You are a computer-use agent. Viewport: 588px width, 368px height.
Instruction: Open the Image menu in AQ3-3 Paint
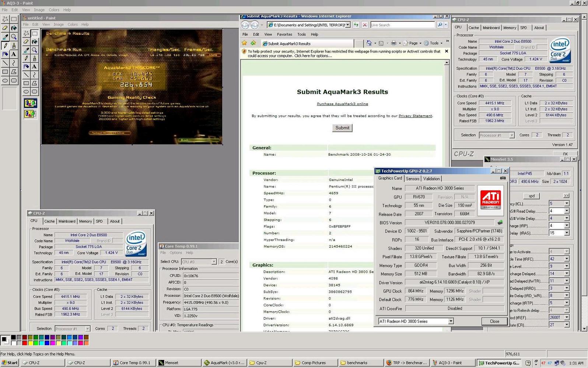39,10
